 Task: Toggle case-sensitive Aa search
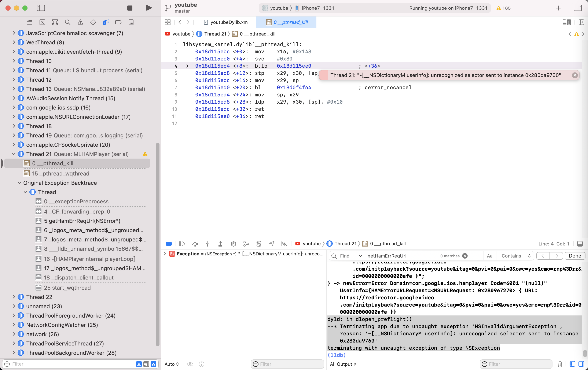coord(489,256)
